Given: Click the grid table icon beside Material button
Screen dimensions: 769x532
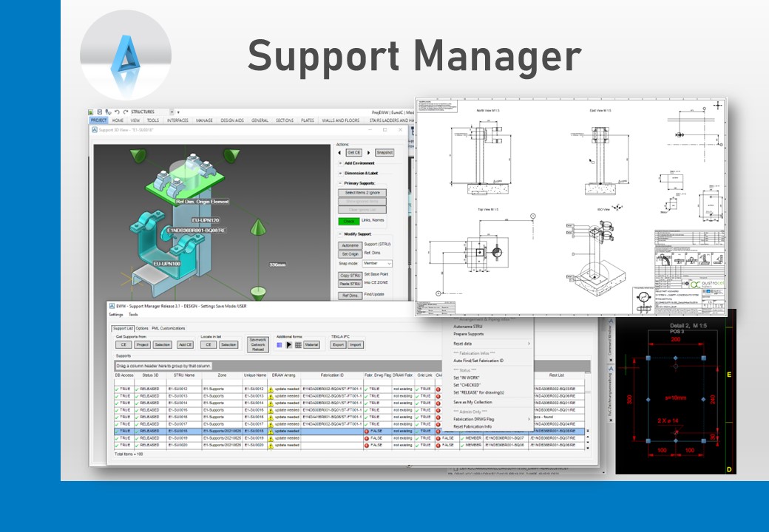Looking at the screenshot, I should (297, 344).
